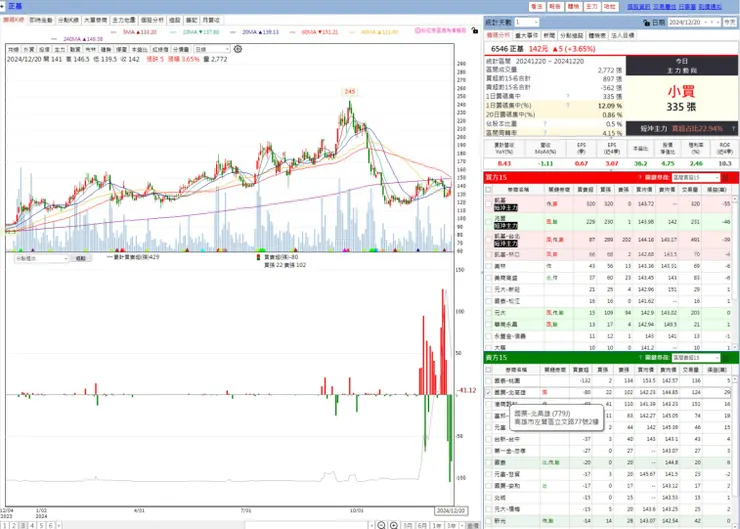Click the red icon right of the 買方15 dropdown
Viewport: 740px width, 529px height.
tap(725, 177)
